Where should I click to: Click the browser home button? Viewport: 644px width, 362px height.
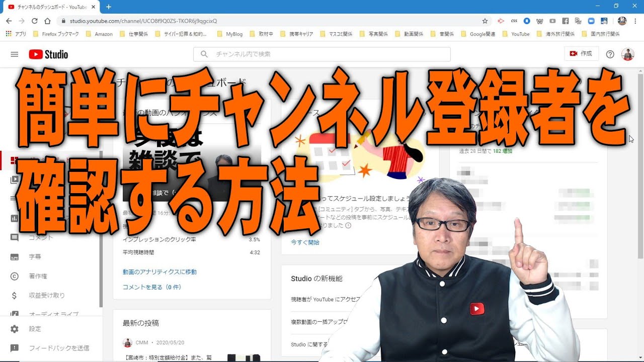coord(48,21)
